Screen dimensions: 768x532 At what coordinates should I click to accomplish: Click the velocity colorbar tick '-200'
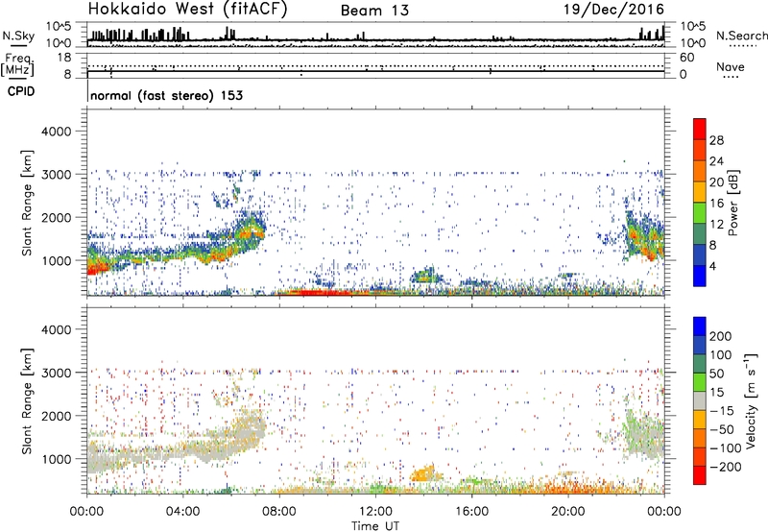point(725,467)
